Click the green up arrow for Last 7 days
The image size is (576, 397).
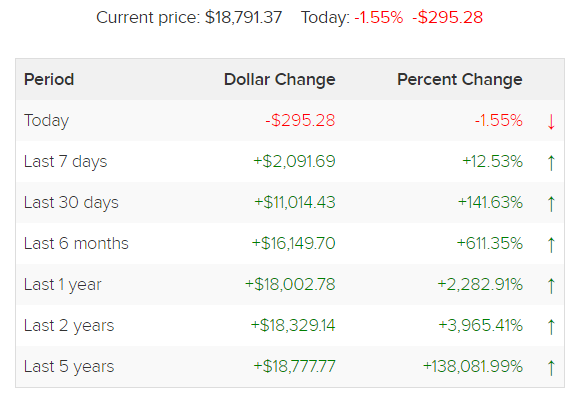coord(551,162)
